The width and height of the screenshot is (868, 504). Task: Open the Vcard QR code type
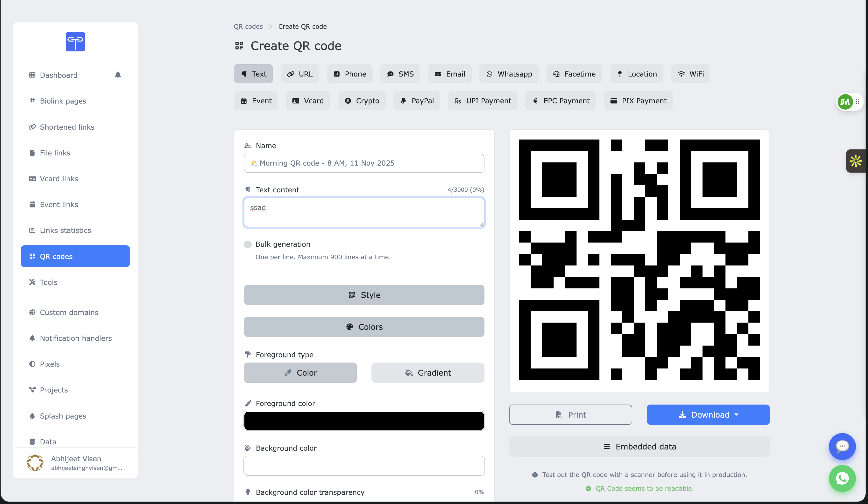[x=308, y=100]
